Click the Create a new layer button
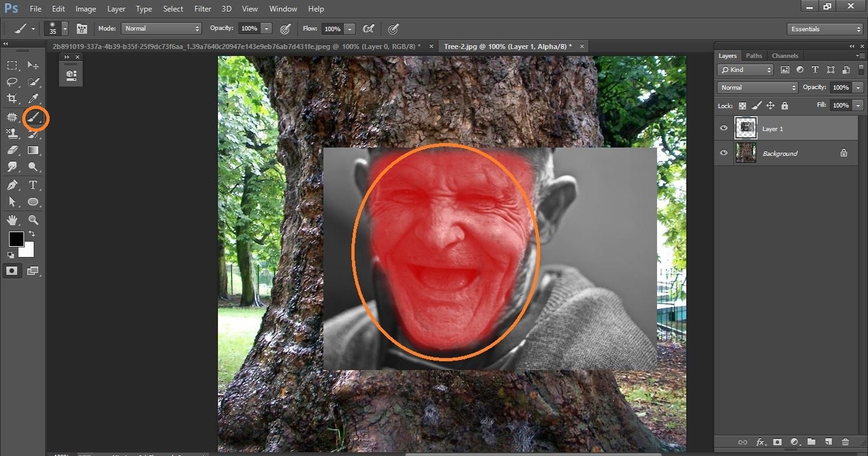This screenshot has width=868, height=456. 828,442
